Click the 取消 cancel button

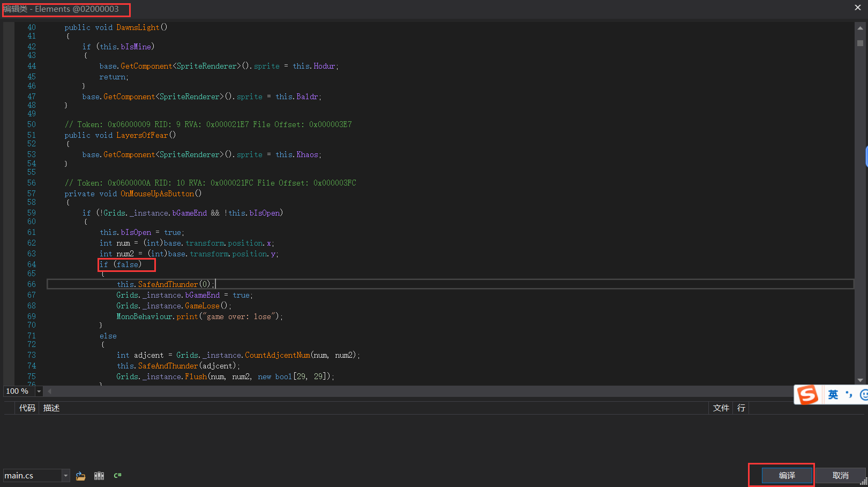click(x=840, y=475)
